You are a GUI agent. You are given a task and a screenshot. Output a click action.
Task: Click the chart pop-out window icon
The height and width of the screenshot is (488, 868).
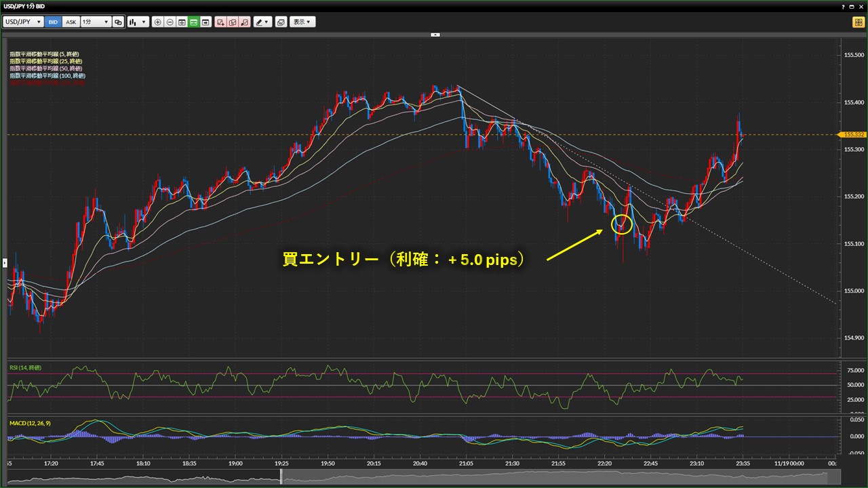[x=281, y=22]
